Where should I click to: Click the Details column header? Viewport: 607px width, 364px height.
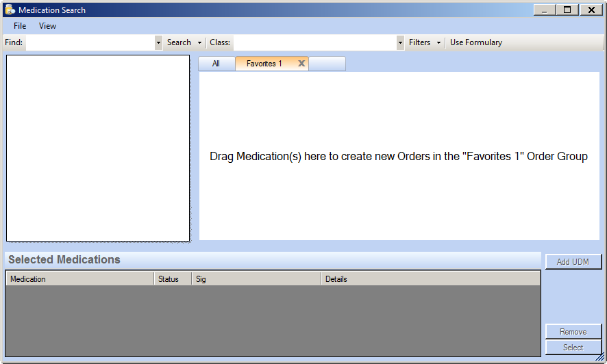pos(430,279)
